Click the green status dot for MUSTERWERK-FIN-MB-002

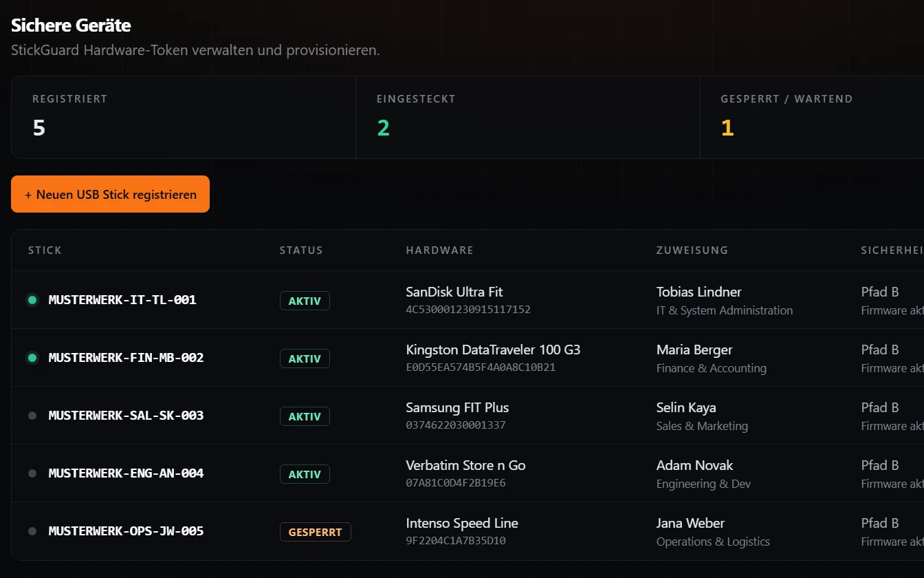click(x=32, y=358)
